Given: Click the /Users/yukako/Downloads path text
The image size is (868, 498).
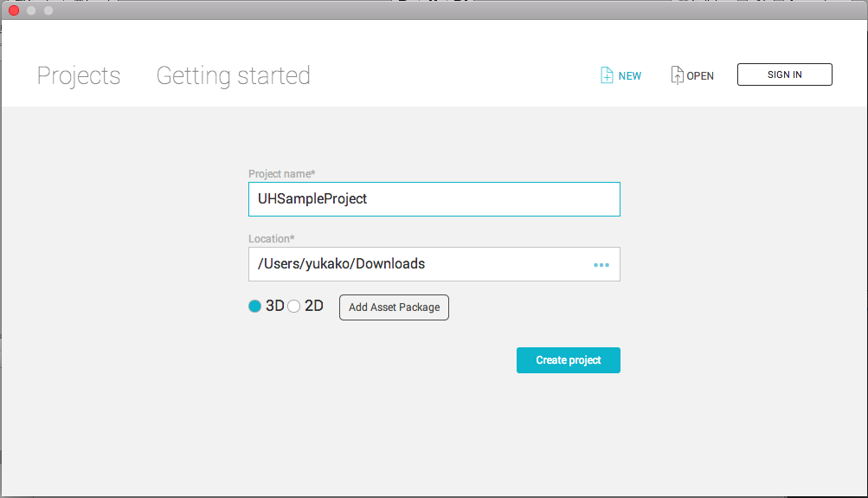Looking at the screenshot, I should [341, 263].
